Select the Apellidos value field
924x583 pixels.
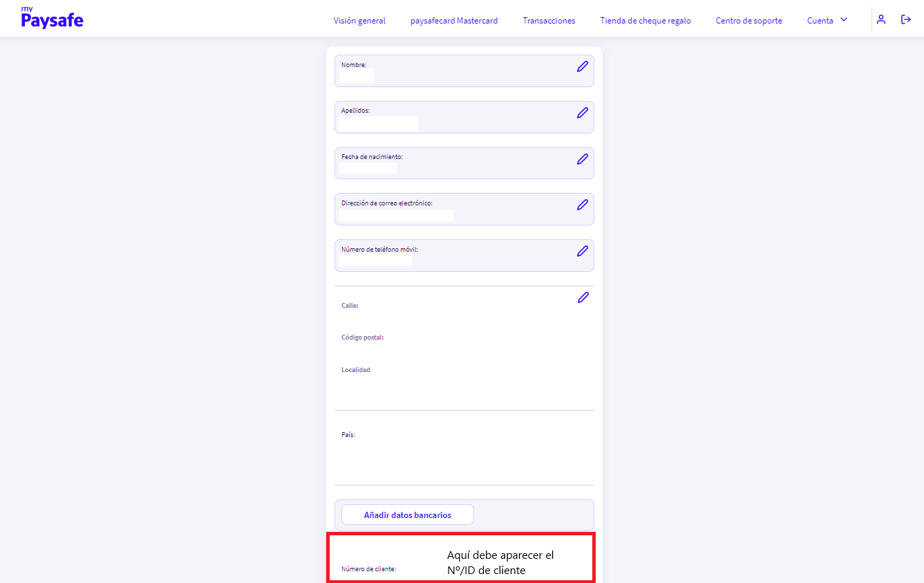(377, 122)
